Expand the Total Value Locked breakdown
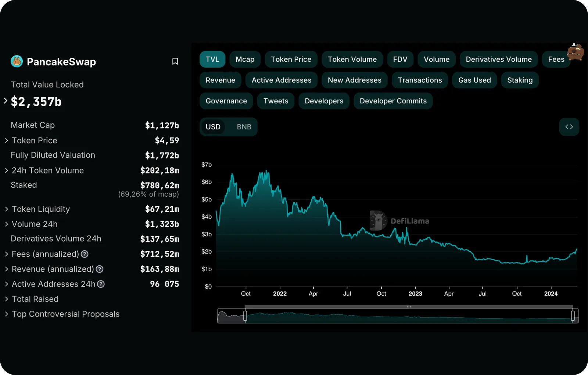This screenshot has width=588, height=375. pyautogui.click(x=6, y=101)
